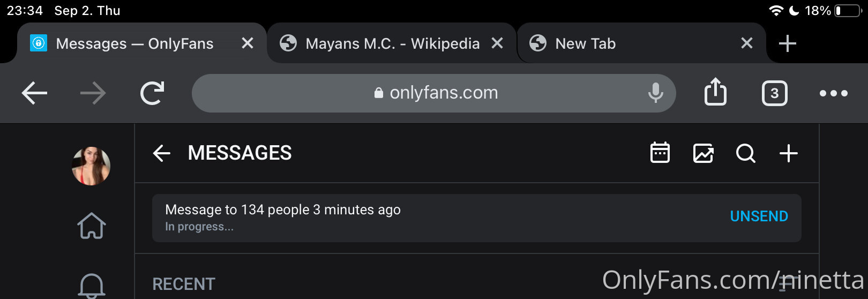Screen dimensions: 868x299
Task: Go back from the Messages page
Action: click(x=161, y=153)
